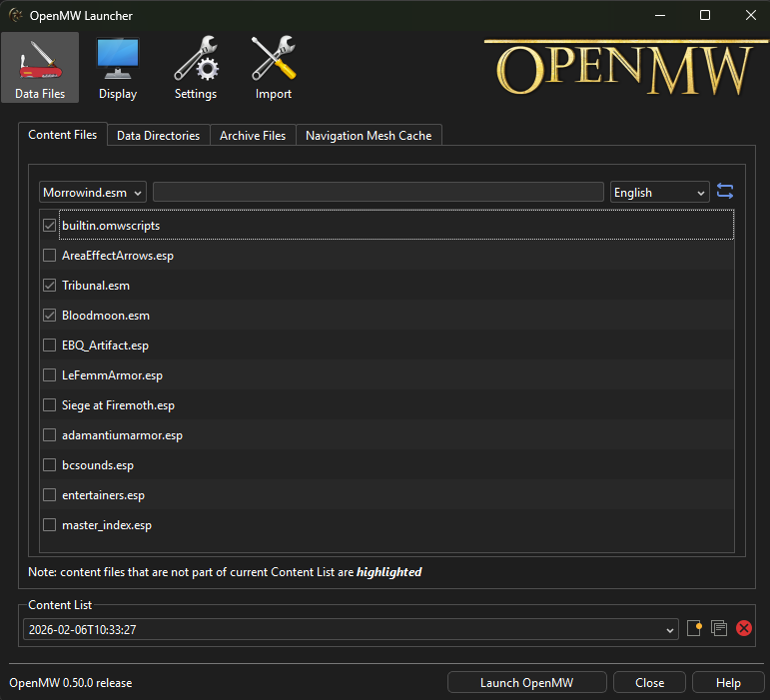
Task: Select the bcsounds.esp file name
Action: tap(98, 465)
